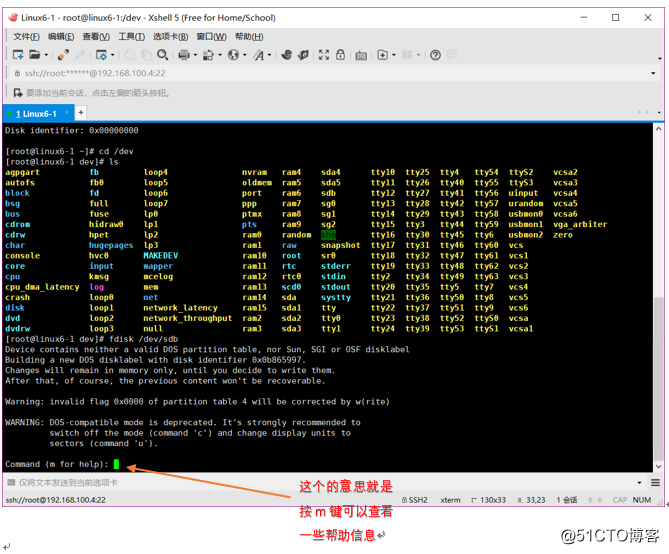669x554 pixels.
Task: Click the find magnifier icon
Action: (162, 55)
